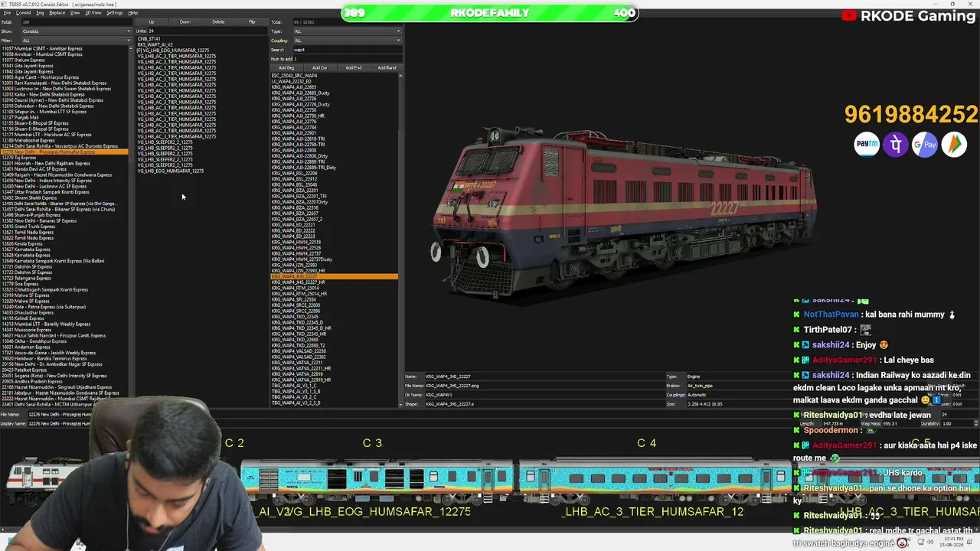980x551 pixels.
Task: Open the 3D View menu
Action: (x=93, y=13)
